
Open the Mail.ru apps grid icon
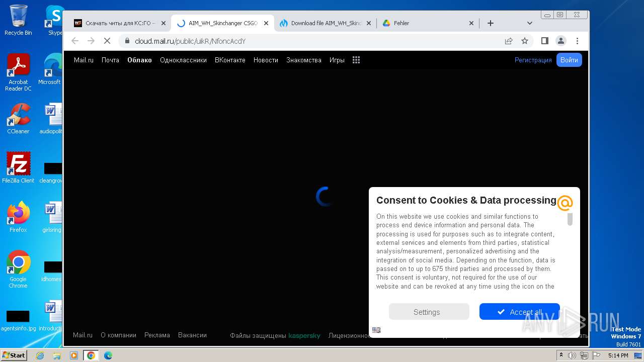[x=356, y=60]
